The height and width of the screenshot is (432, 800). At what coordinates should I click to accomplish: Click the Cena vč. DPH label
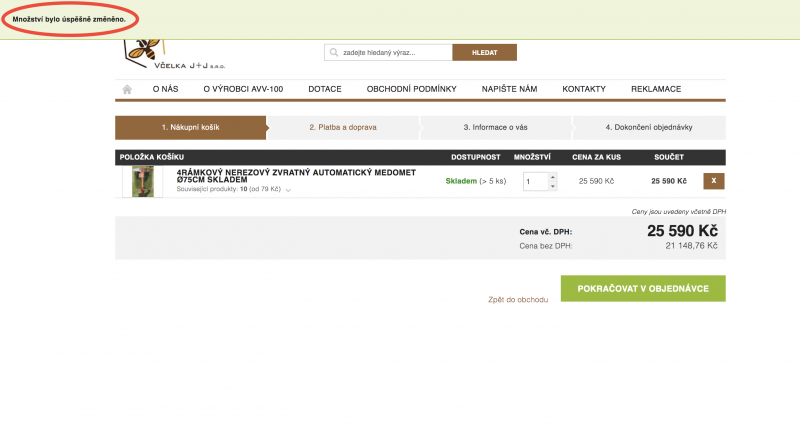[545, 232]
